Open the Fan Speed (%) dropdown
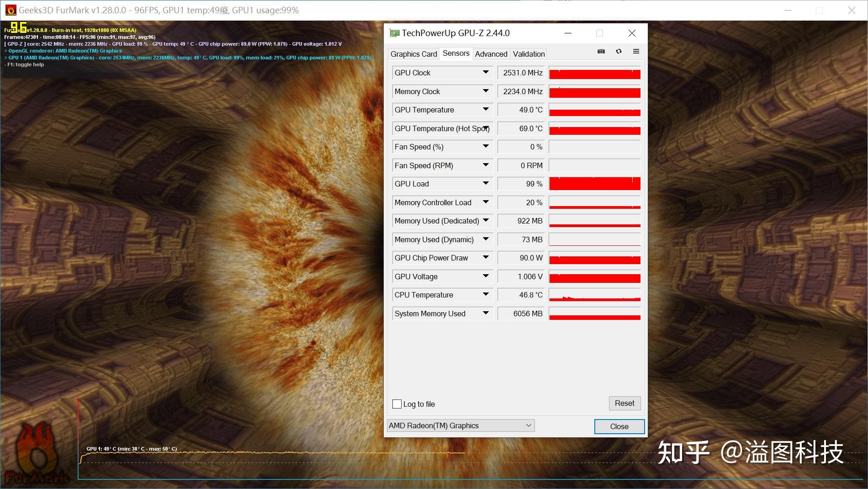Viewport: 868px width, 489px height. [486, 146]
